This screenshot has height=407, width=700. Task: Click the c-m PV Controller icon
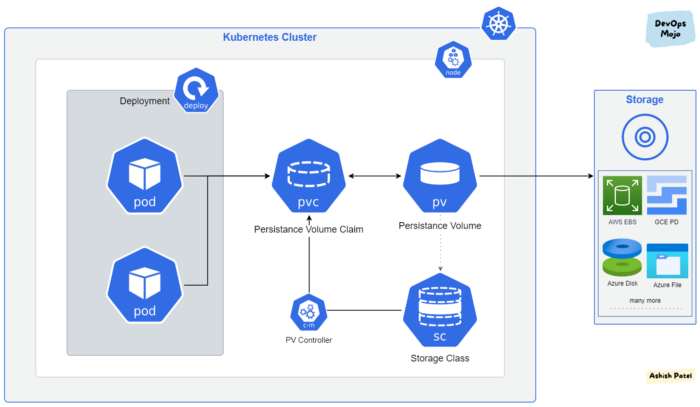308,312
